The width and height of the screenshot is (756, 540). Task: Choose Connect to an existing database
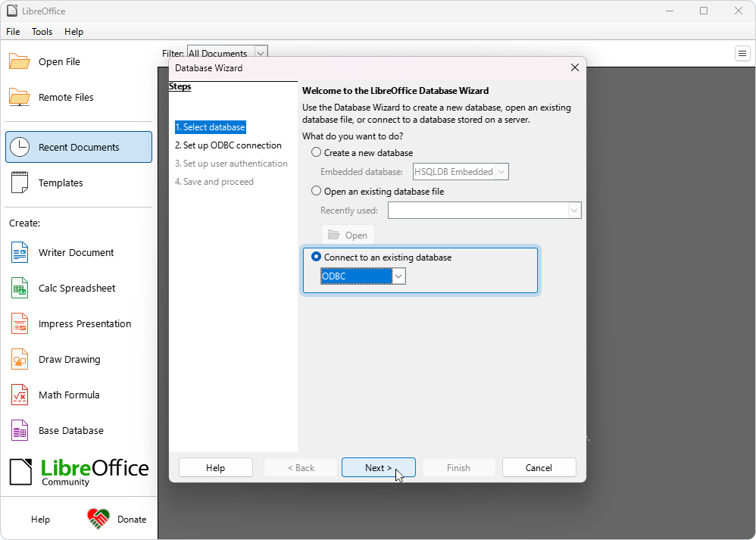(316, 257)
